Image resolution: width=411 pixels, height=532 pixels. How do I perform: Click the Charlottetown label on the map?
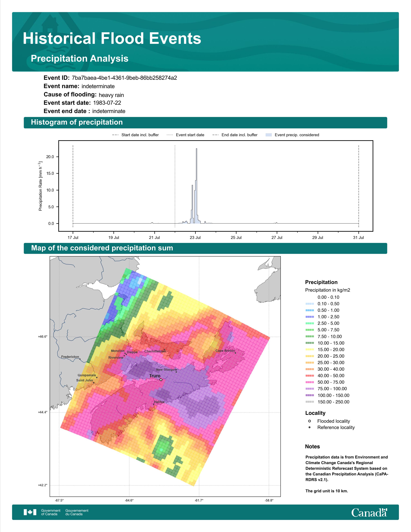point(155,351)
